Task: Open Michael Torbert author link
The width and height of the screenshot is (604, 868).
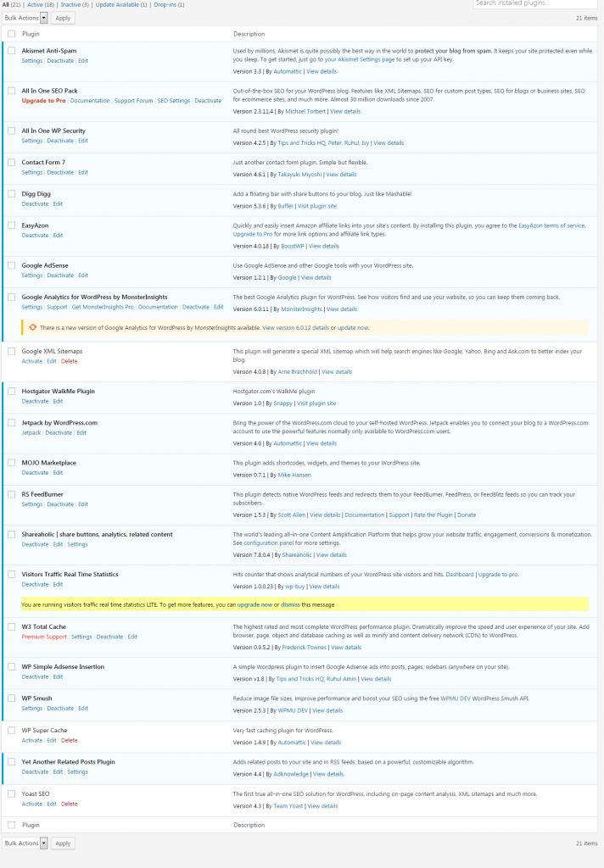Action: [305, 111]
